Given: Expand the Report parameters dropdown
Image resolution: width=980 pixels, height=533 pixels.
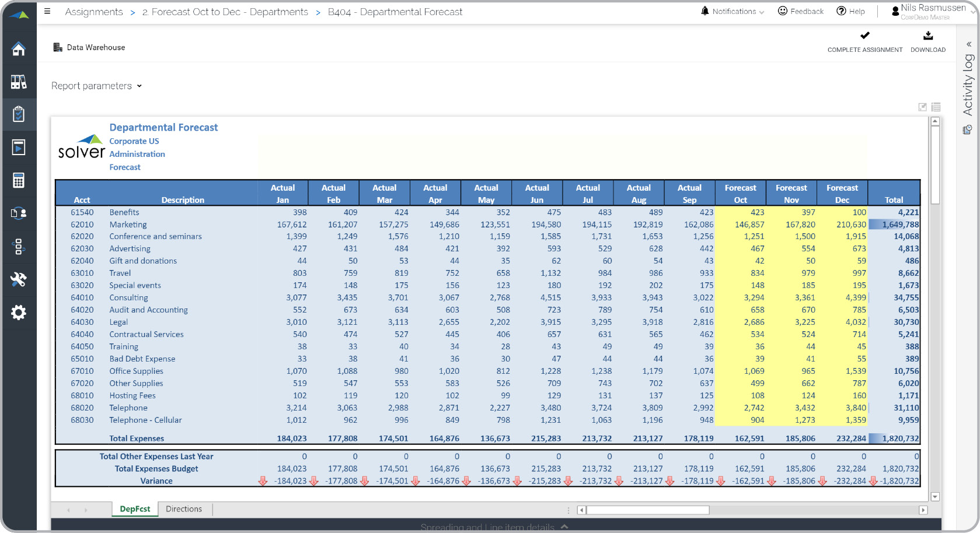Looking at the screenshot, I should 139,86.
